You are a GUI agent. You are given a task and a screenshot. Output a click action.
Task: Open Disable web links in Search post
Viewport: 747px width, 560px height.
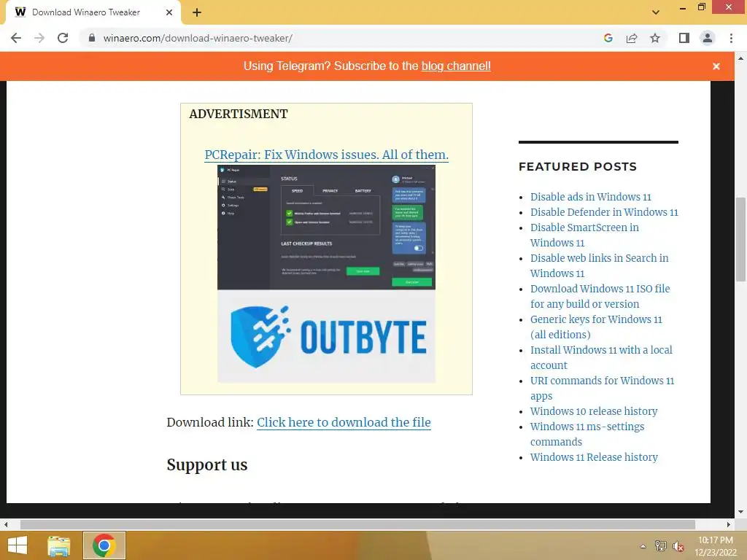pyautogui.click(x=600, y=265)
